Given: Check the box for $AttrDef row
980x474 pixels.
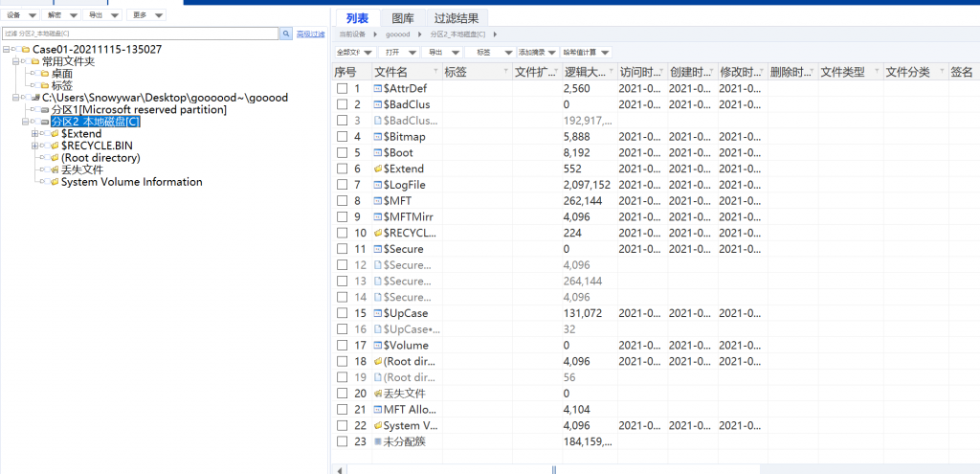Looking at the screenshot, I should point(342,89).
